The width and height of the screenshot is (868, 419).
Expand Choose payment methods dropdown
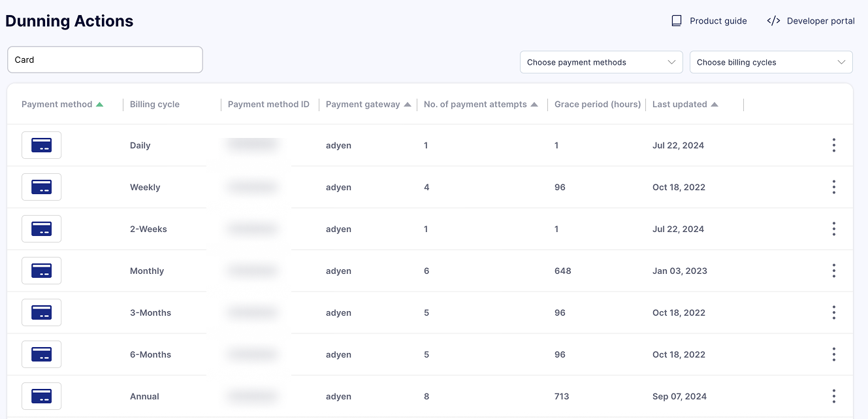pos(602,62)
